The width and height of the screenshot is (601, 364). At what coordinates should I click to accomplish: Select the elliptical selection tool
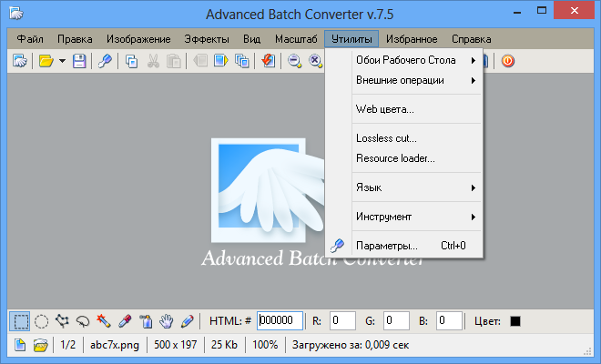[41, 321]
